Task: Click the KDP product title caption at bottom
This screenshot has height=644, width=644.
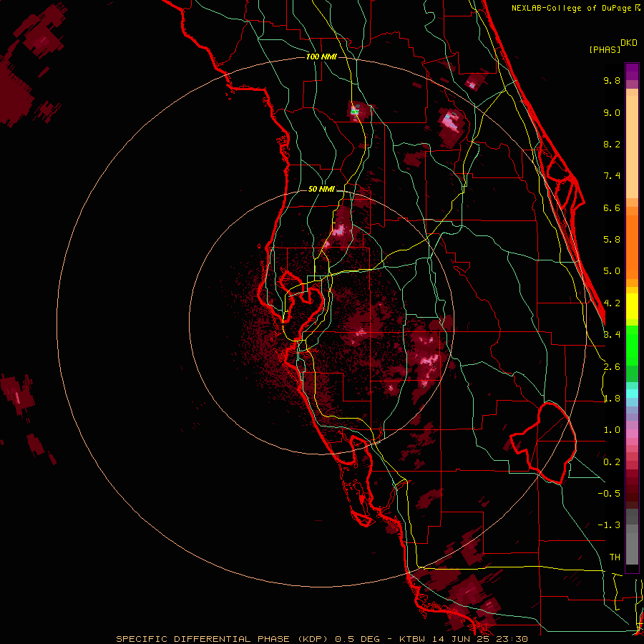Action: pyautogui.click(x=321, y=639)
